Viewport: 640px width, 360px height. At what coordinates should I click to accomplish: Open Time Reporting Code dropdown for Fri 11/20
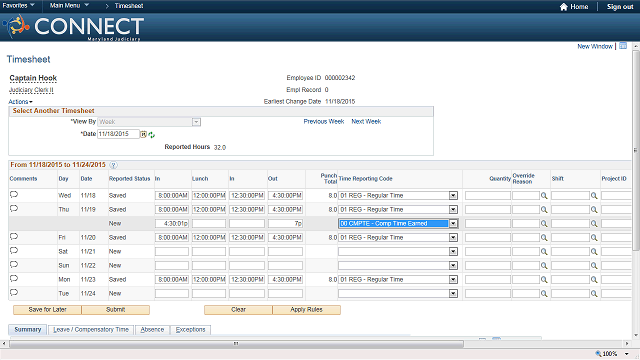click(453, 238)
